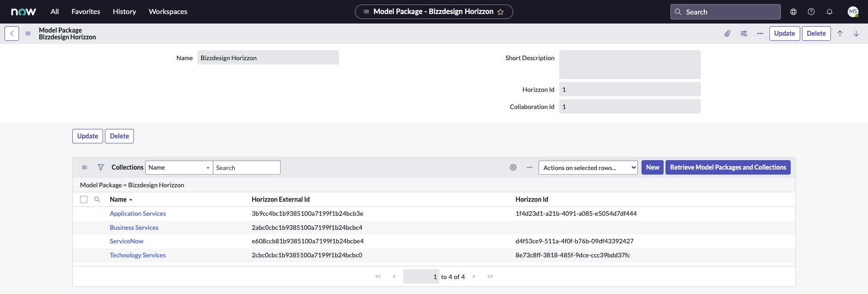Manage attachments with the paperclip icon
868x294 pixels.
point(727,33)
